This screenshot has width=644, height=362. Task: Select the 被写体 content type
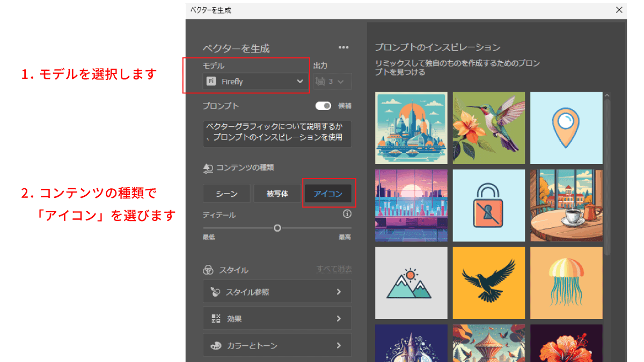tap(277, 194)
